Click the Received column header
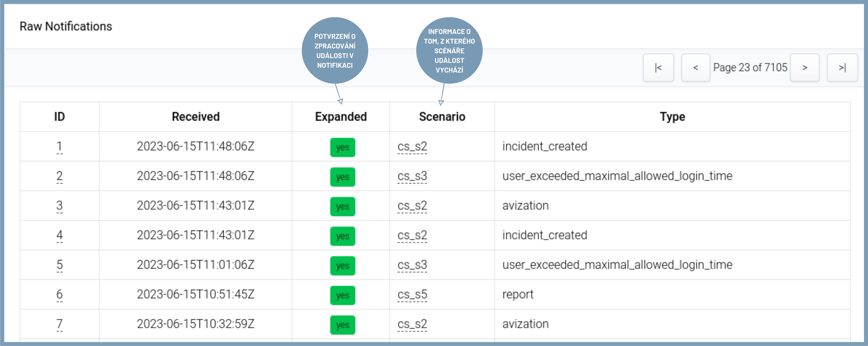 click(x=195, y=117)
